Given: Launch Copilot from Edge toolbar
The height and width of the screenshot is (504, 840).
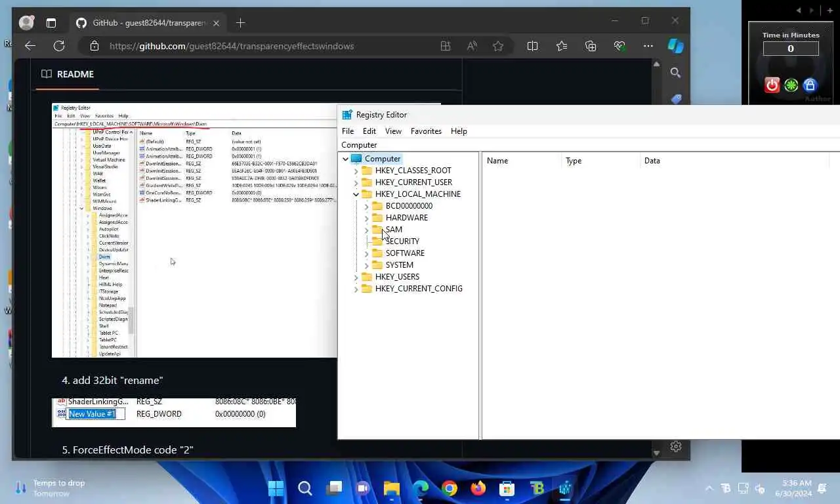Looking at the screenshot, I should [x=675, y=46].
